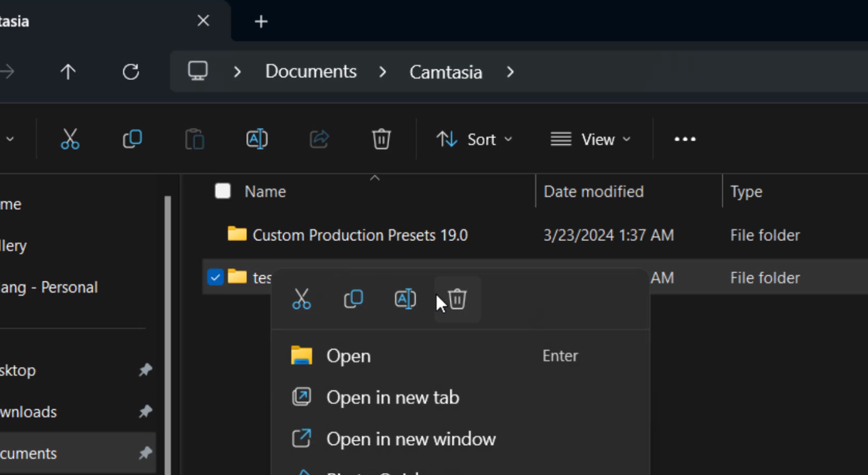Viewport: 868px width, 475px height.
Task: Close the current Explorer tab
Action: tap(203, 21)
